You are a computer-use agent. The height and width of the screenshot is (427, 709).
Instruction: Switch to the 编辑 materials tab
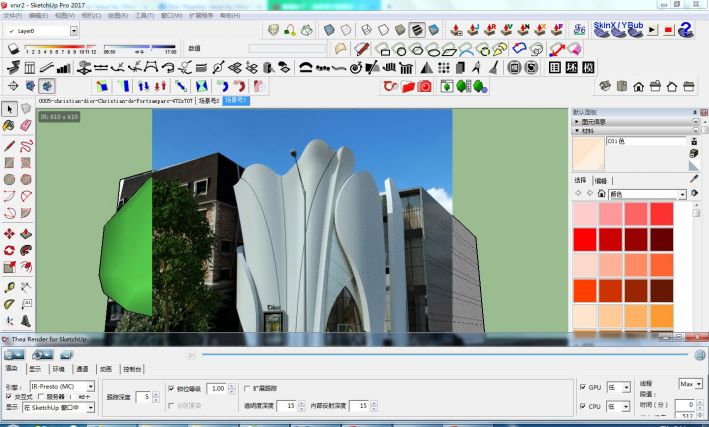(601, 180)
